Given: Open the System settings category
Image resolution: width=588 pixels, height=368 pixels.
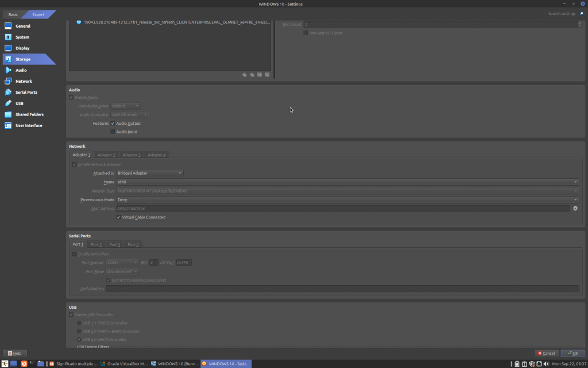Looking at the screenshot, I should coord(22,37).
